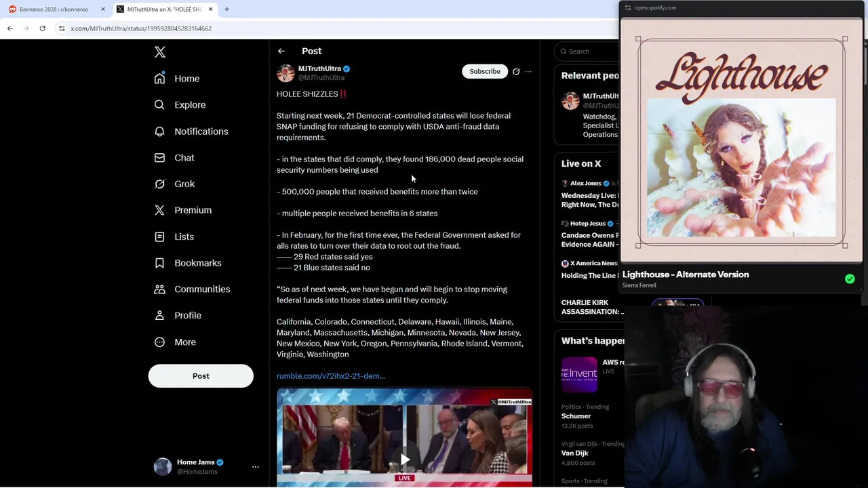The image size is (868, 488).
Task: Click the More circle icon
Action: [159, 342]
